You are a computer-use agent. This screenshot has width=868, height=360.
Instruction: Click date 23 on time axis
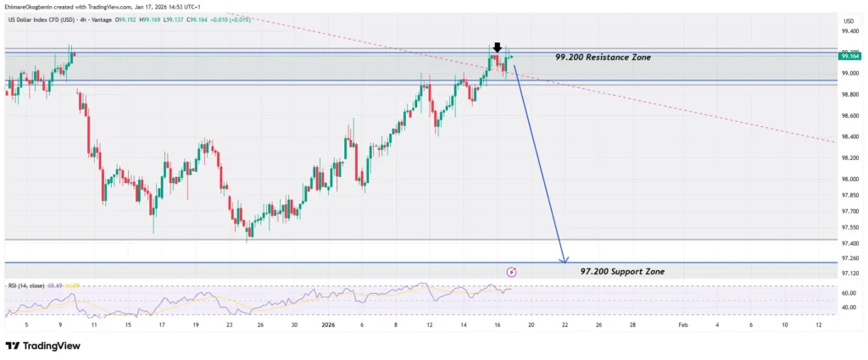229,326
